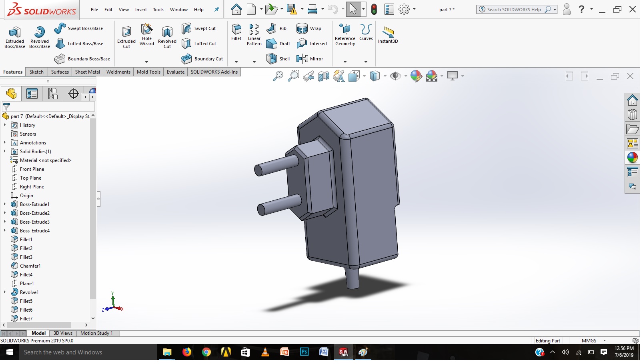
Task: Select the Extruded Boss/Base tool
Action: coord(15,37)
